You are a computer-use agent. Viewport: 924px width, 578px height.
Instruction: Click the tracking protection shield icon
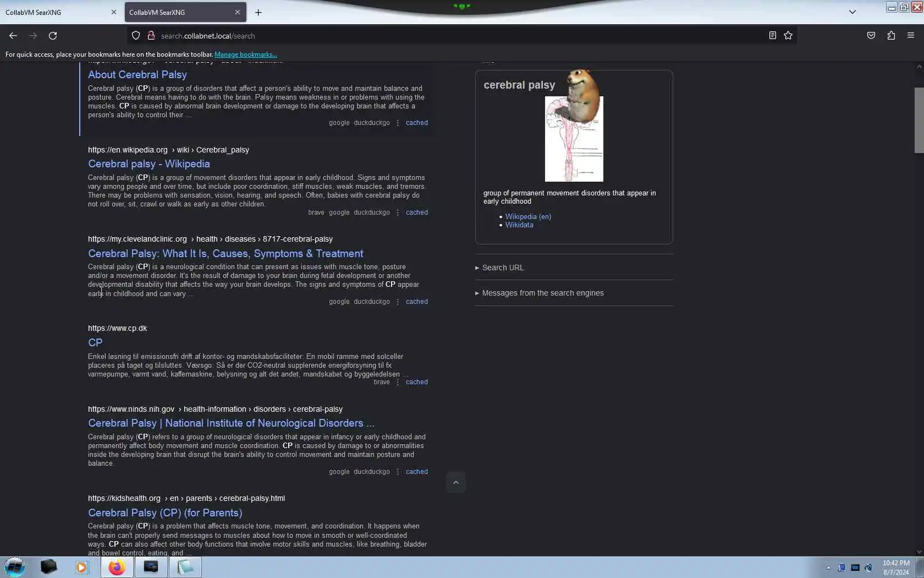pos(136,36)
